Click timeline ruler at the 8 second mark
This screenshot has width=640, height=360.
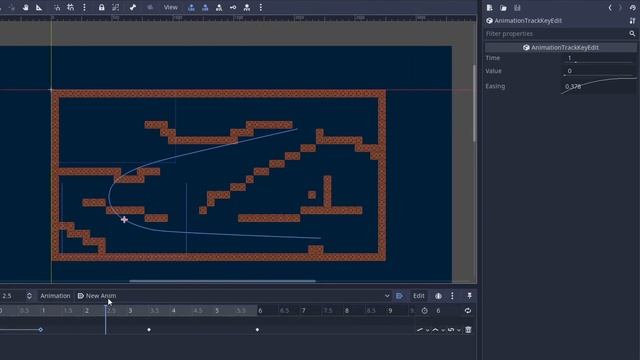coord(347,311)
